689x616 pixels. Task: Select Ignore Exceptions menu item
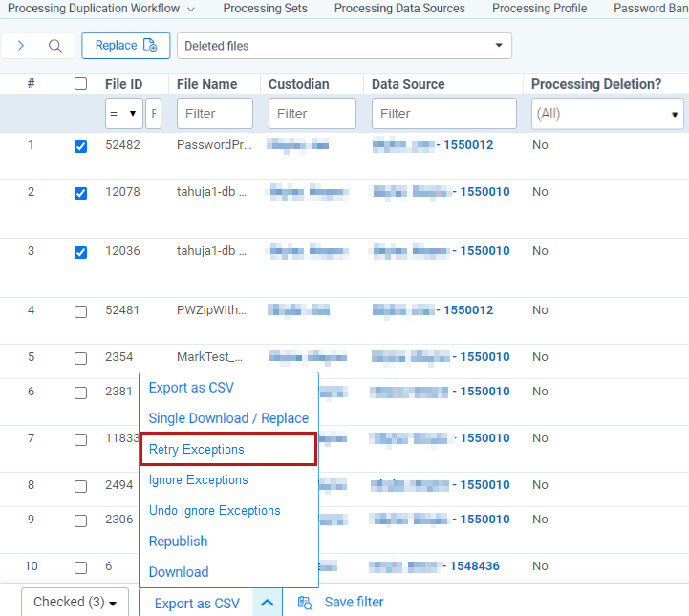[198, 479]
